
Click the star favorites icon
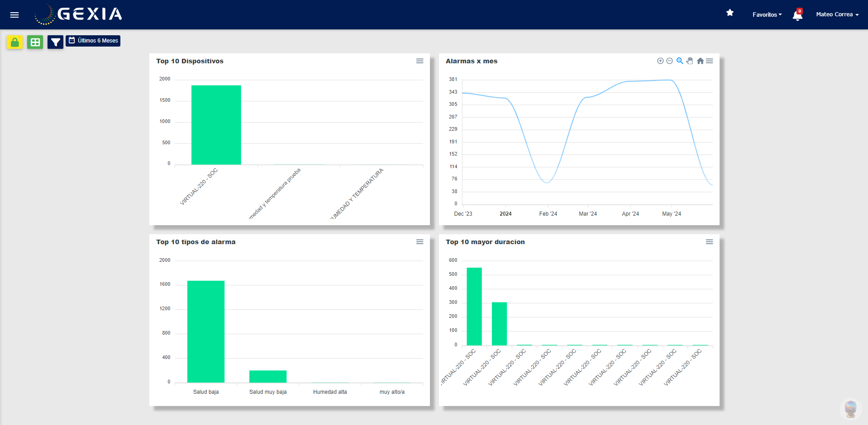coord(730,13)
